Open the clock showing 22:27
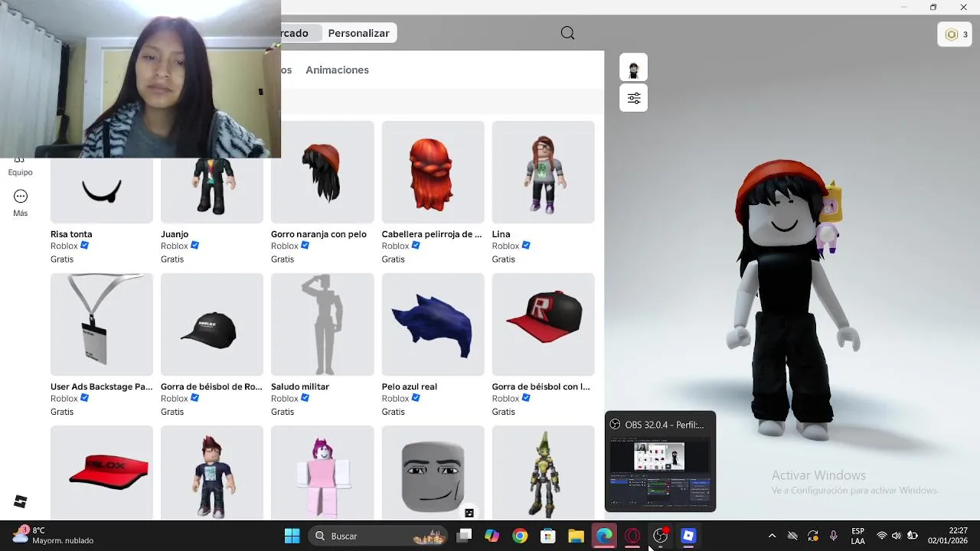Viewport: 980px width, 551px height. click(948, 535)
